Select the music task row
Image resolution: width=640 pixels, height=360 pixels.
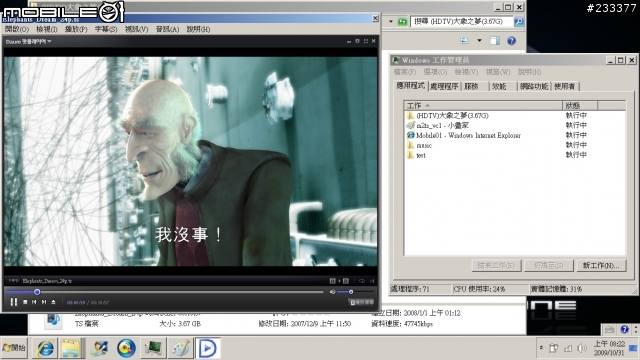tap(515, 145)
